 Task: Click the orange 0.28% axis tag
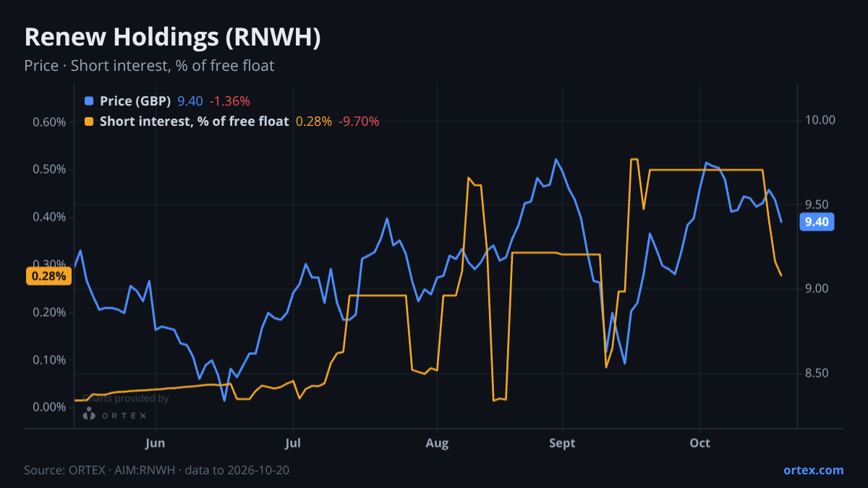pyautogui.click(x=48, y=276)
